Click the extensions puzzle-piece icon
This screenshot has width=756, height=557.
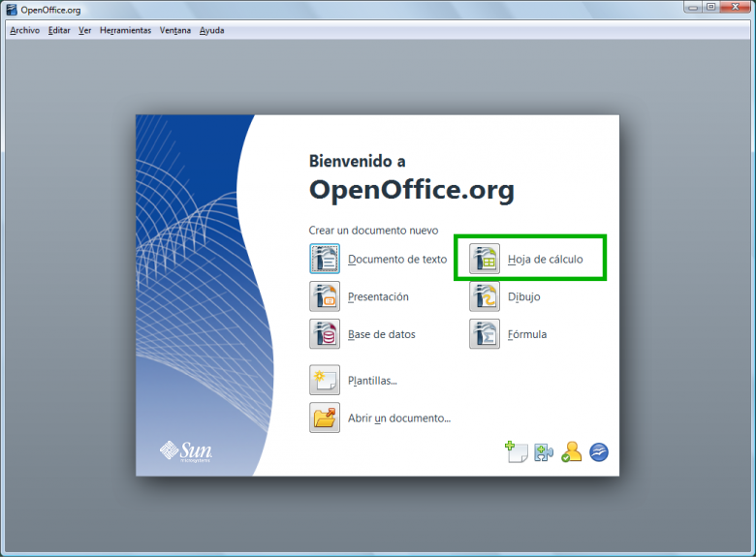(x=544, y=452)
